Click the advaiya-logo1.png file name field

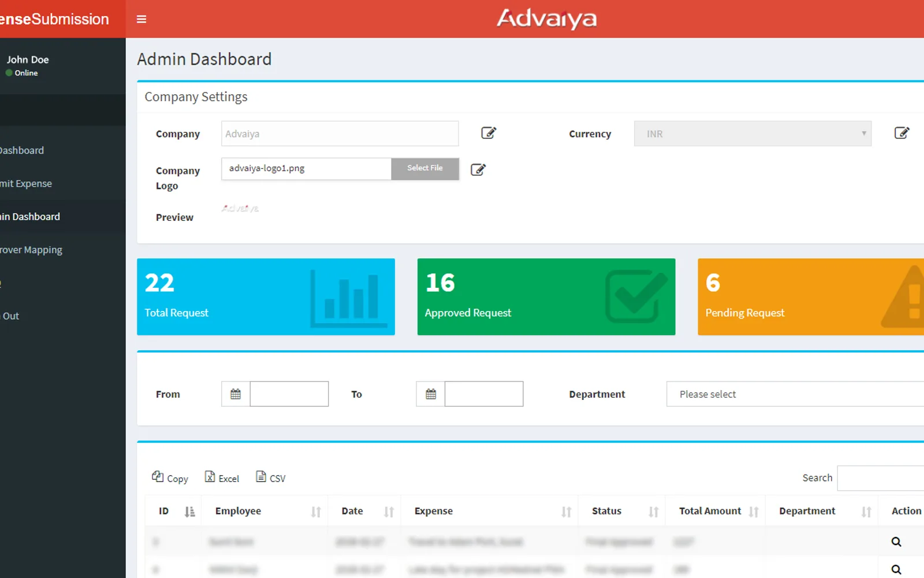click(306, 168)
